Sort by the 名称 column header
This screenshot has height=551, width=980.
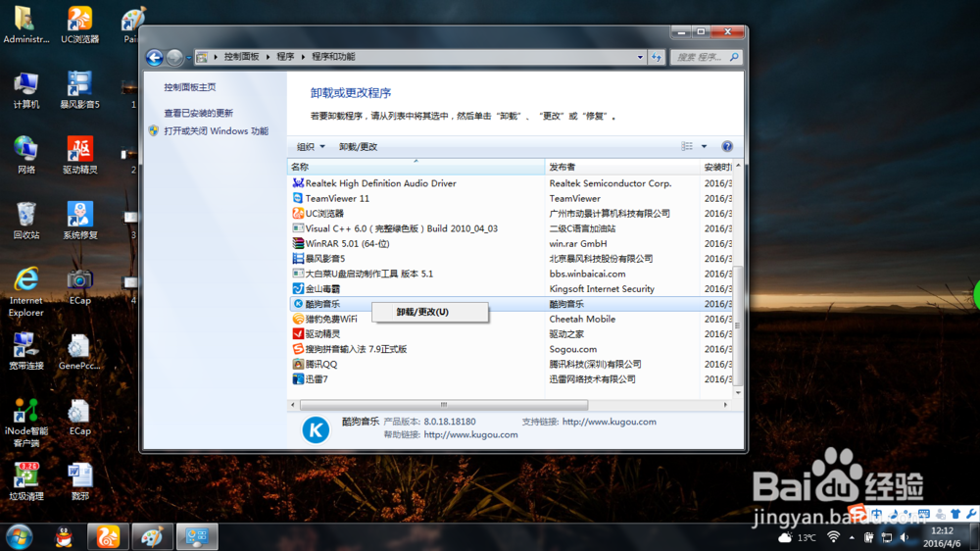tap(416, 167)
